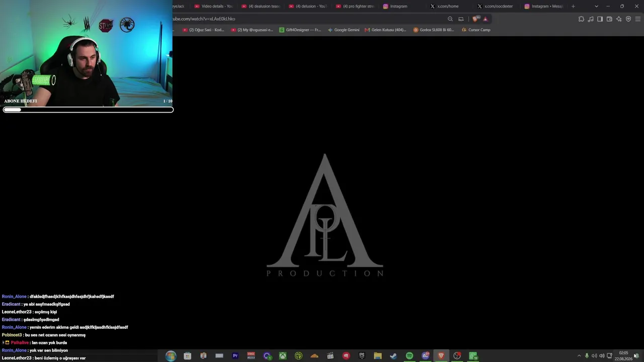644x362 pixels.
Task: Open the 'pro fighter' YouTube tab
Action: [355, 6]
